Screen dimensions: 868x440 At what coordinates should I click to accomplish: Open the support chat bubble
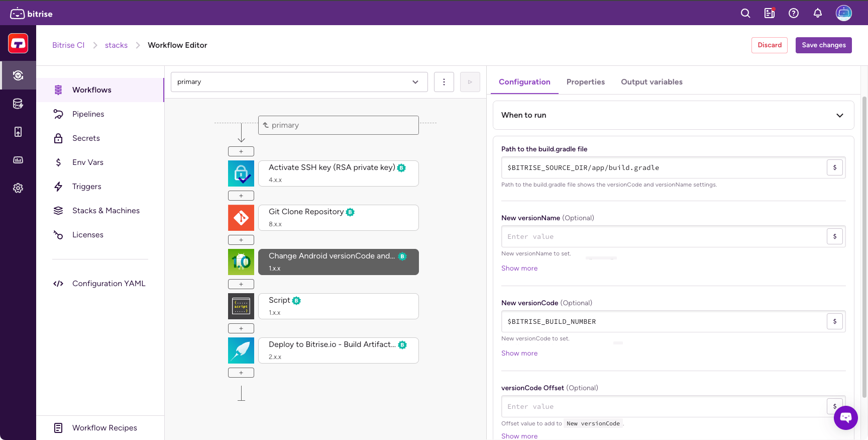click(846, 418)
